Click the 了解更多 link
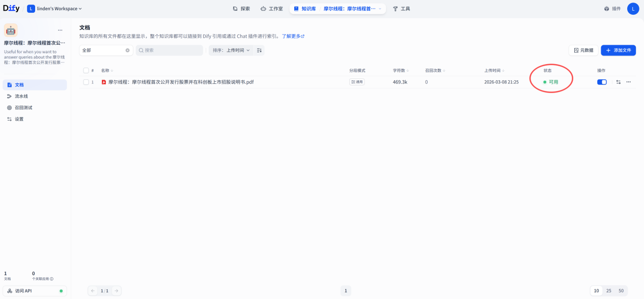644x299 pixels. click(293, 37)
